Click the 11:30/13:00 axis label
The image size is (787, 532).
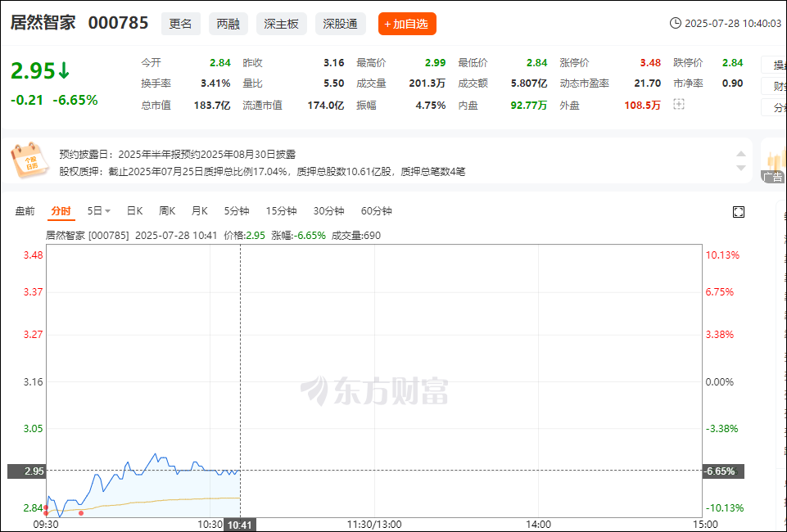(374, 525)
